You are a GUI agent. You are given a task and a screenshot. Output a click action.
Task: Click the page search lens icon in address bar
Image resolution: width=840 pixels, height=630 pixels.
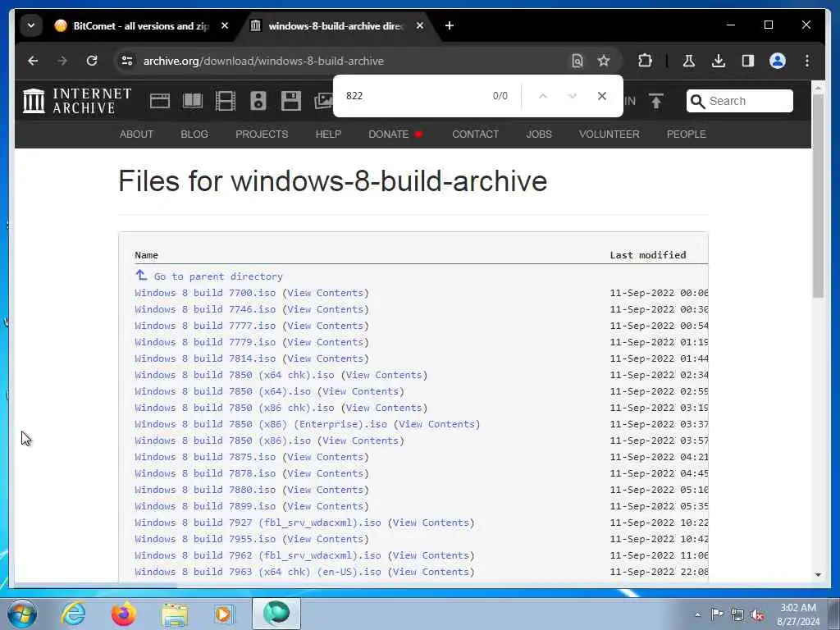tap(577, 61)
